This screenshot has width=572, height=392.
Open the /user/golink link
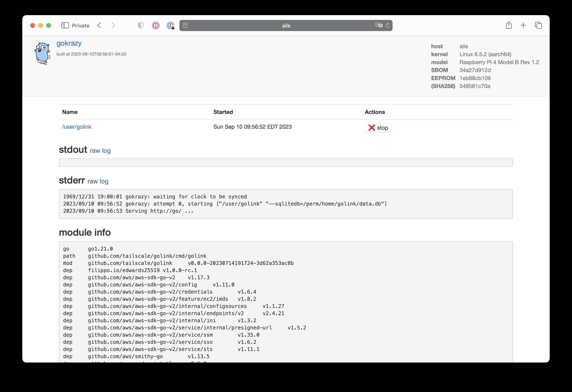pyautogui.click(x=76, y=127)
